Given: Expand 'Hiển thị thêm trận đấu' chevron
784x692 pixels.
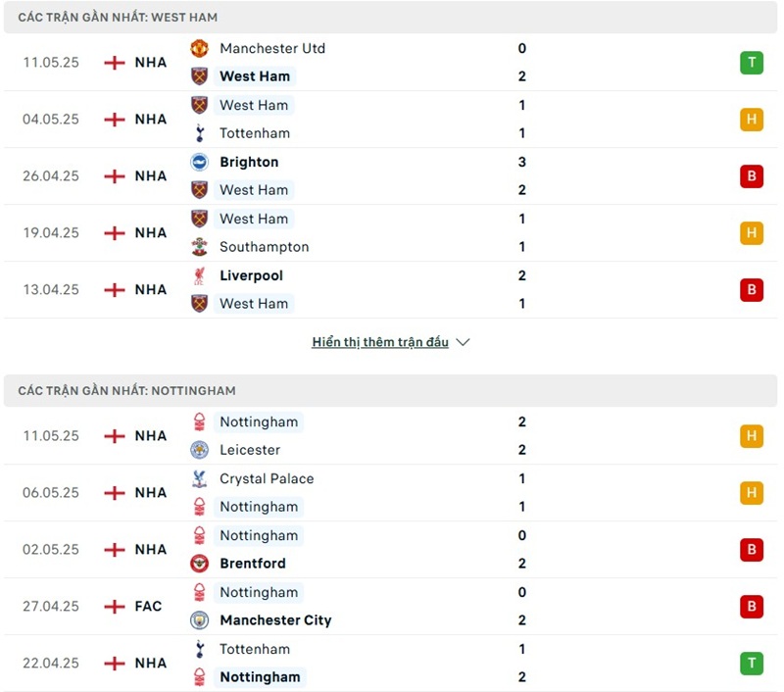Looking at the screenshot, I should [464, 342].
